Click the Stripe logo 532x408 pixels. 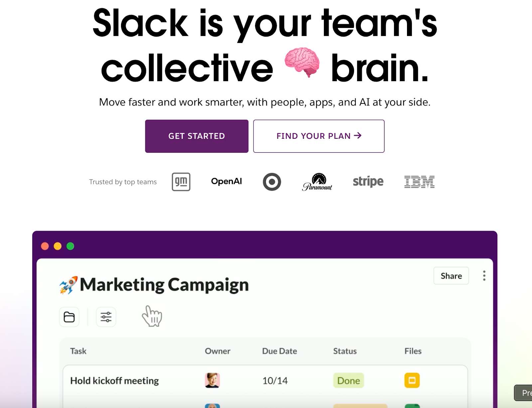point(368,182)
